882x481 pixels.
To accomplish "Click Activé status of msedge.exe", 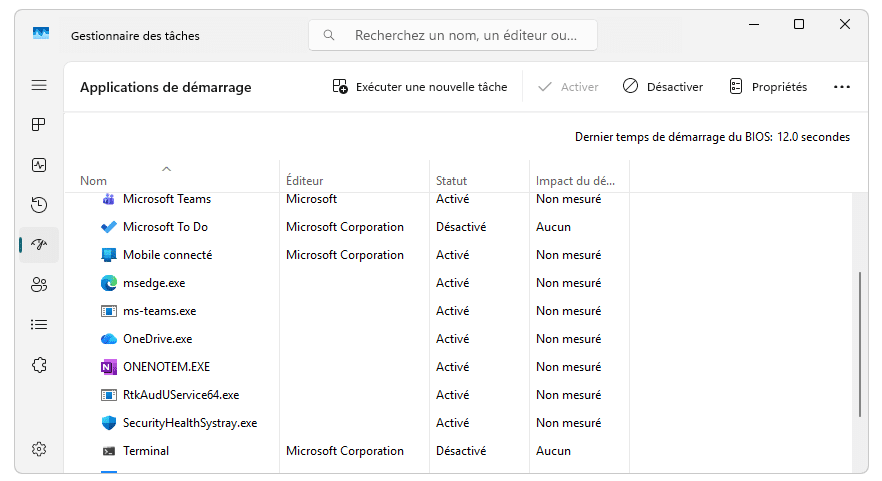I will (x=452, y=283).
